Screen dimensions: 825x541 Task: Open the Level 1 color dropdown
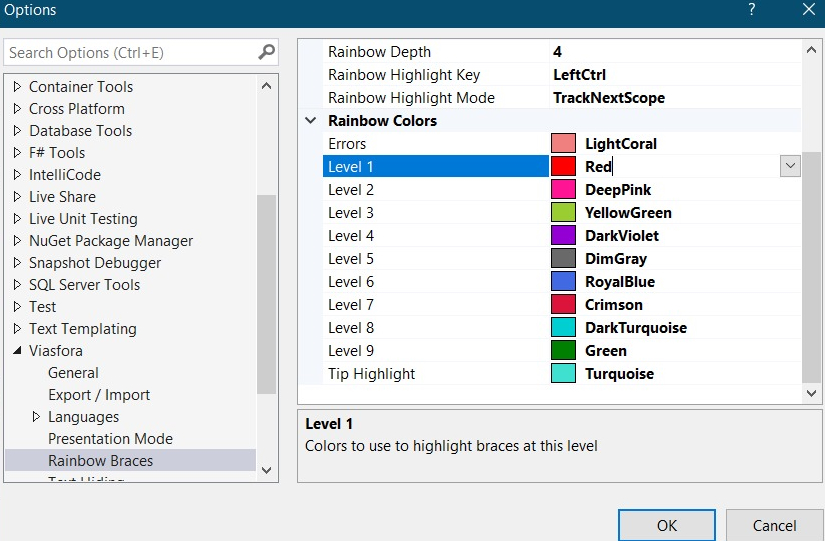click(790, 166)
